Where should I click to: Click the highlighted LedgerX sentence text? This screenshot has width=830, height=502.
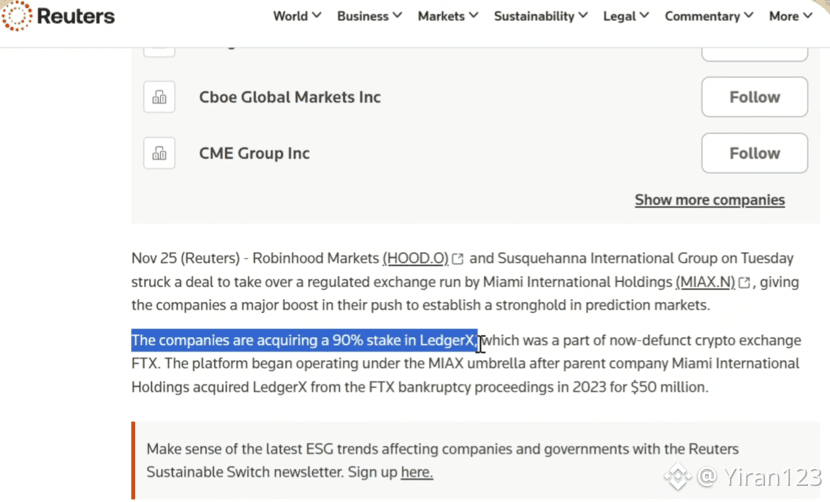click(304, 341)
